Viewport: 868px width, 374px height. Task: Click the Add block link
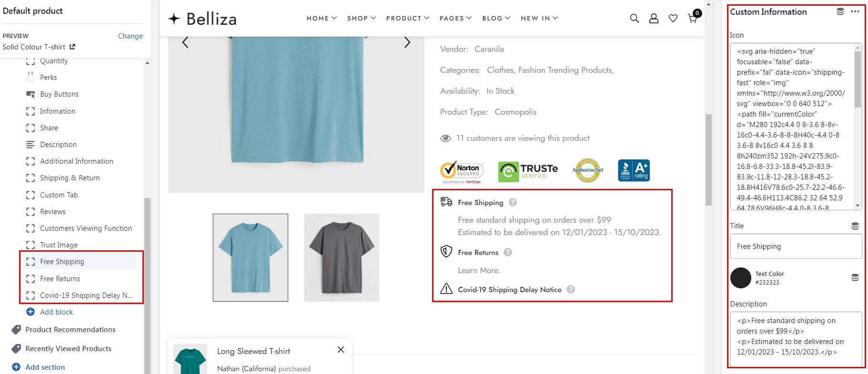(56, 312)
